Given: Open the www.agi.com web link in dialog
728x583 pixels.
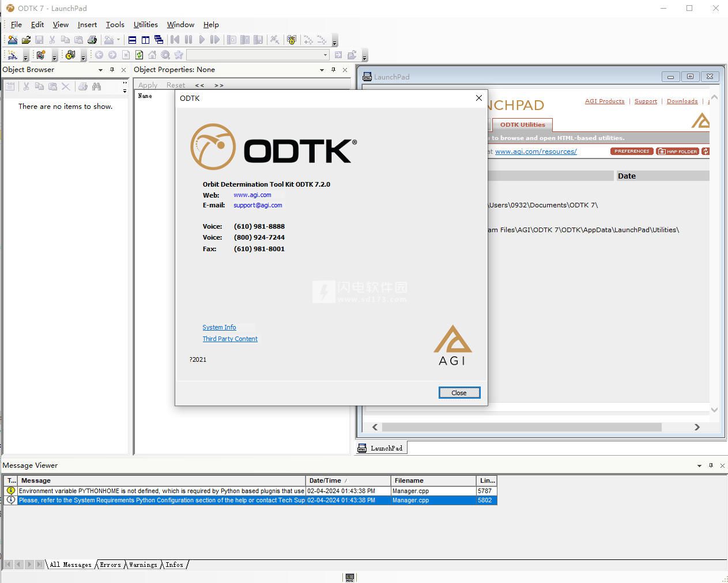Looking at the screenshot, I should (252, 195).
